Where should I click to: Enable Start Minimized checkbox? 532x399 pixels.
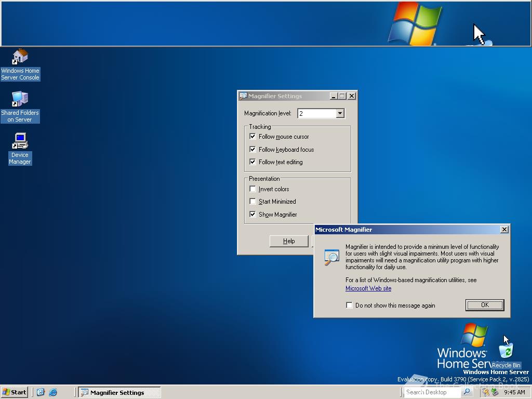click(x=252, y=201)
